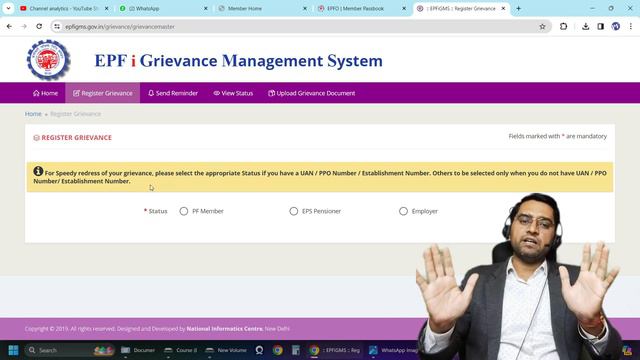Image resolution: width=640 pixels, height=360 pixels.
Task: Open Register Grievance menu item
Action: (x=103, y=93)
